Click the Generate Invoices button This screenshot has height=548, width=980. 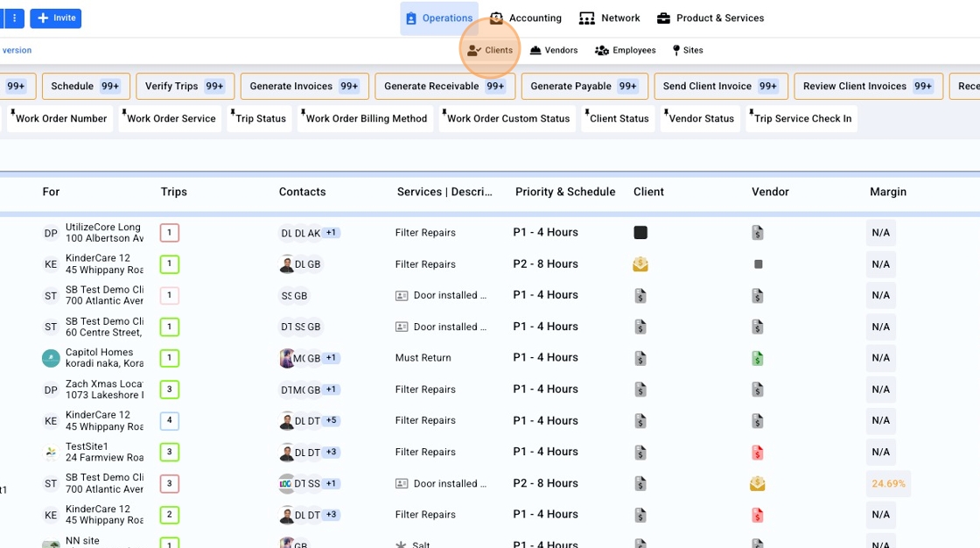(x=304, y=87)
